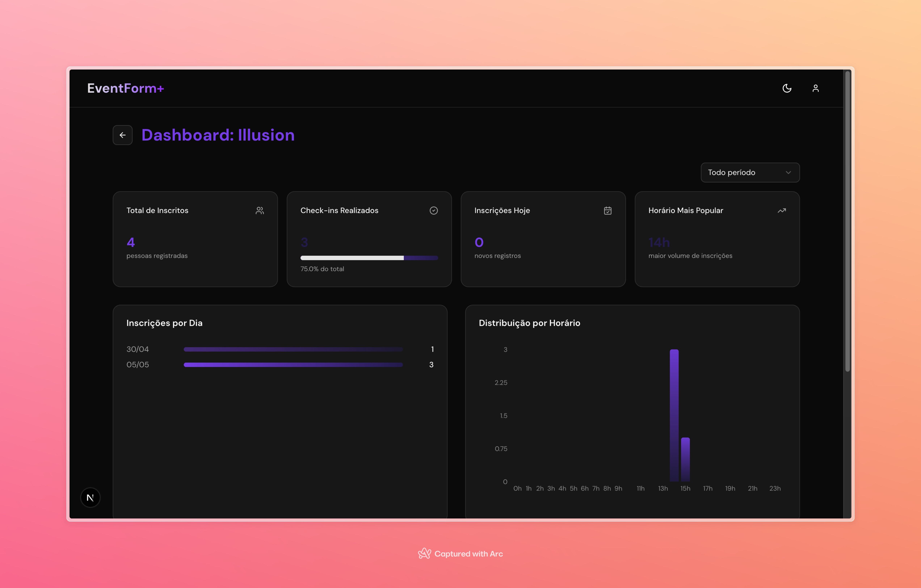Open the Todo período dropdown
This screenshot has width=921, height=588.
point(742,173)
